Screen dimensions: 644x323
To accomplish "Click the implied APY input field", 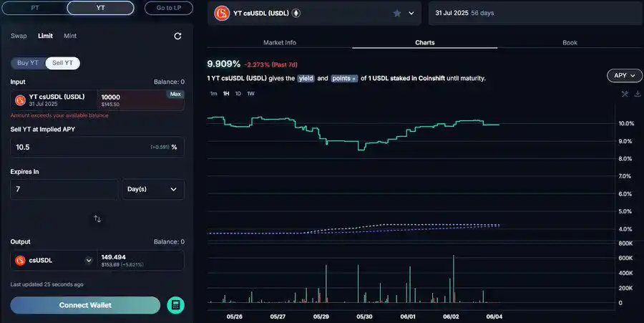I will [x=79, y=147].
